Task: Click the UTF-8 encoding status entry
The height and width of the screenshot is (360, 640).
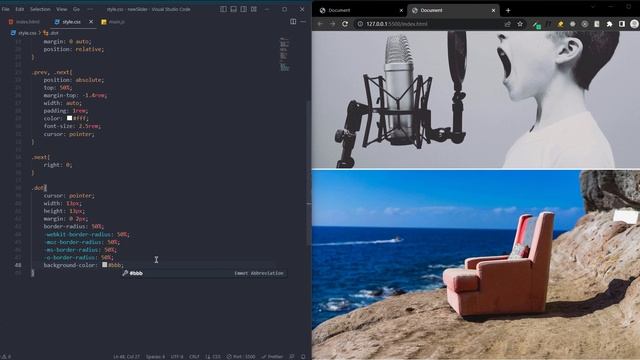Action: click(x=177, y=356)
